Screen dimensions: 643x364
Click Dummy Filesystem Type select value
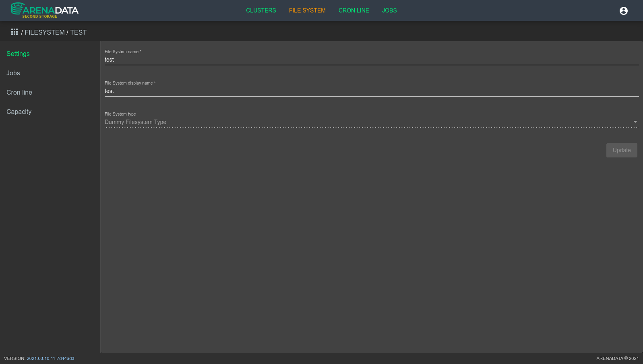(x=135, y=122)
